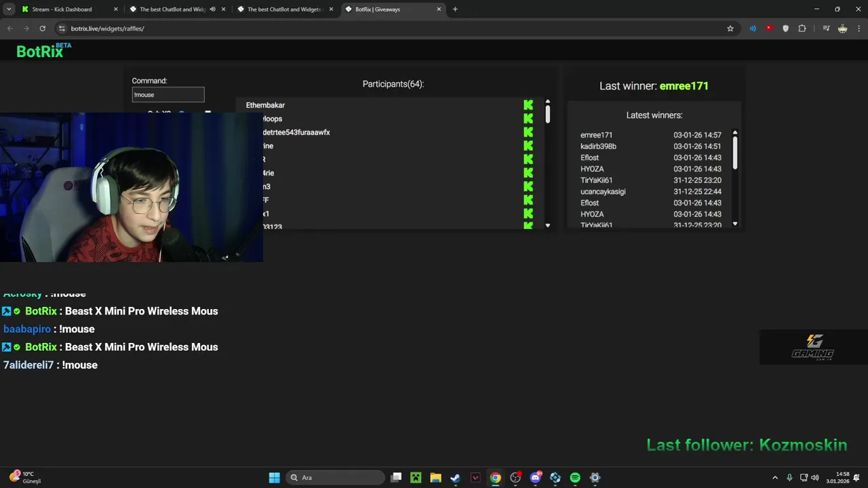Close the Stream - Kick Dashboard tab
Screen dimensions: 868x488
(x=115, y=9)
